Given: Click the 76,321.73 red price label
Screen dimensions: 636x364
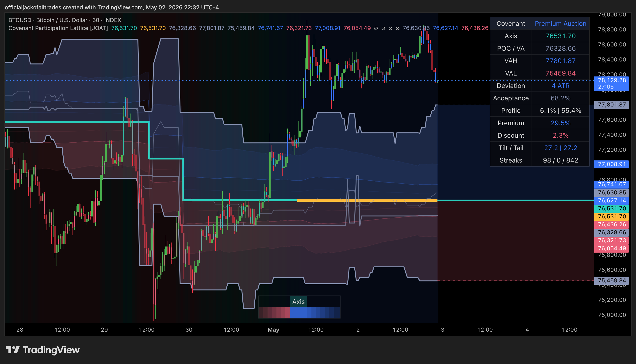Looking at the screenshot, I should (x=611, y=240).
